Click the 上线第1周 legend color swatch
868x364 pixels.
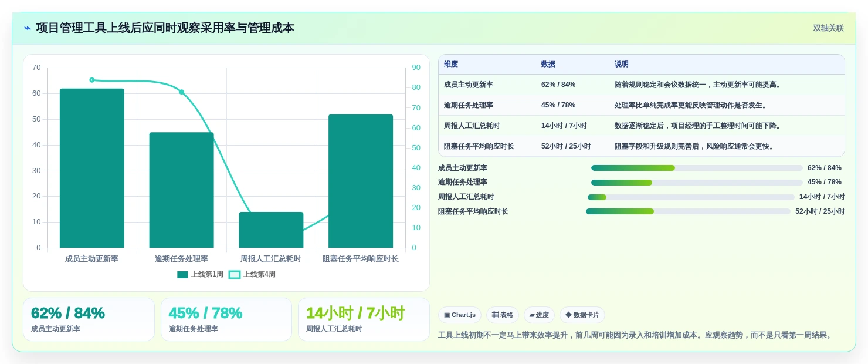pyautogui.click(x=182, y=274)
